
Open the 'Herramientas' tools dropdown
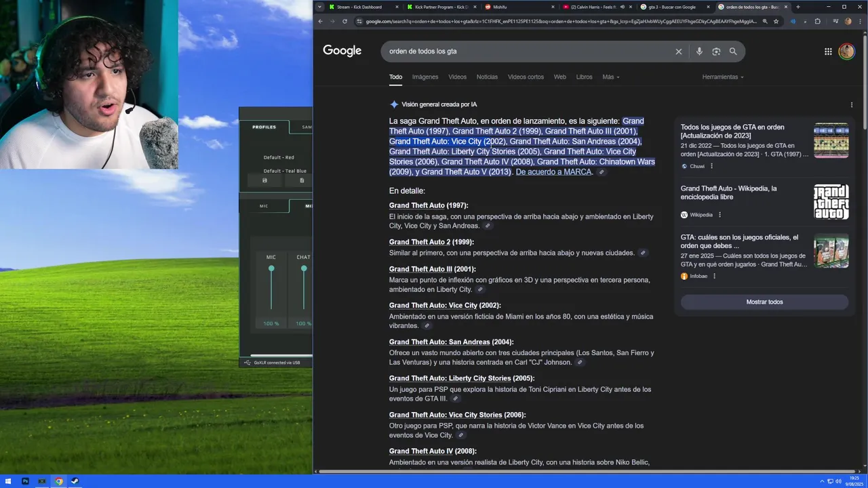[x=723, y=77]
